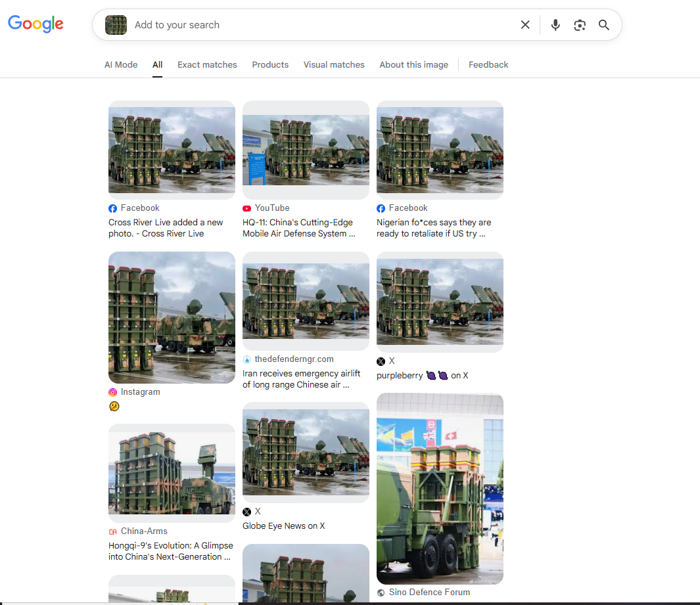The image size is (700, 605).
Task: Open the Sino Defence Forum image thumbnail
Action: pyautogui.click(x=440, y=488)
